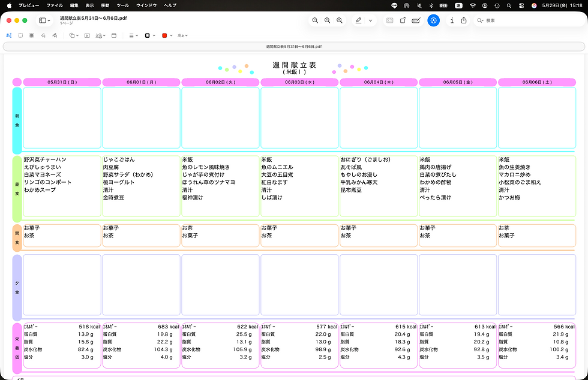
Task: Open Spotlight search in the menu bar
Action: point(509,5)
